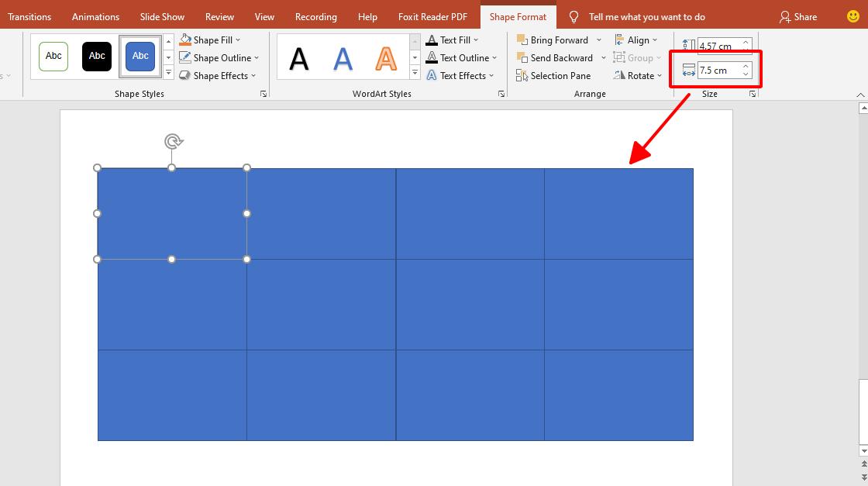Click the Share button

(798, 16)
